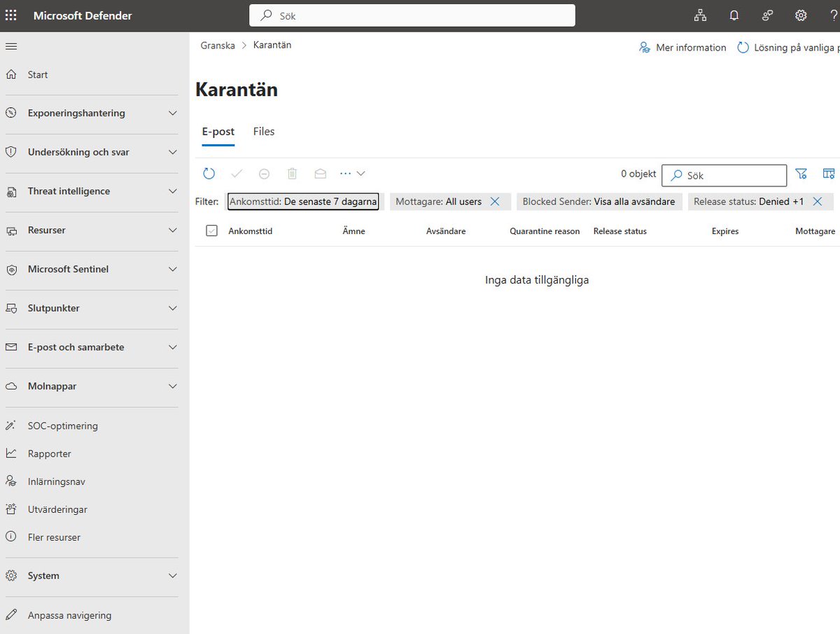
Task: Sort by the Expires column header
Action: click(x=725, y=231)
